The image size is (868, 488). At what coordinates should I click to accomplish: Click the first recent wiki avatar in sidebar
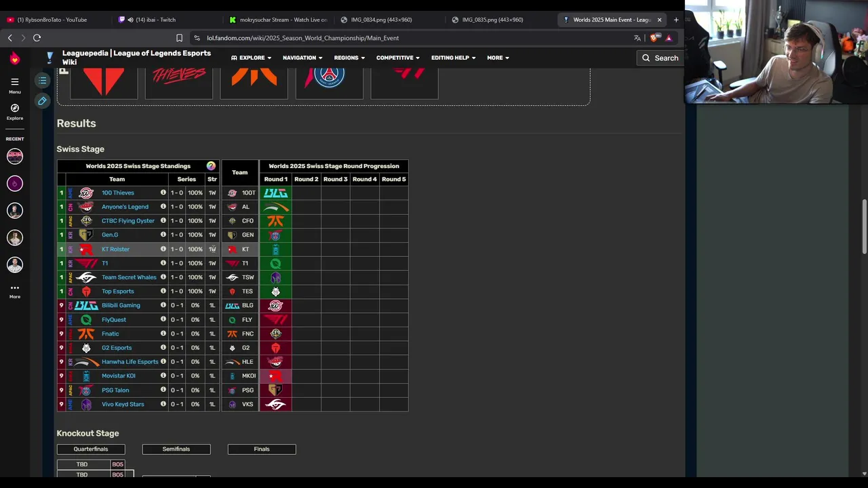pos(15,157)
